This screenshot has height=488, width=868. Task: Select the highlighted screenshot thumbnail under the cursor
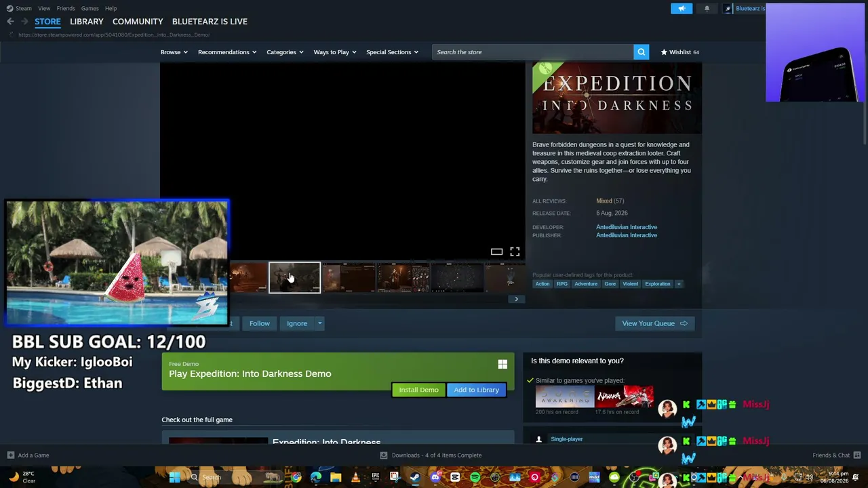tap(295, 278)
